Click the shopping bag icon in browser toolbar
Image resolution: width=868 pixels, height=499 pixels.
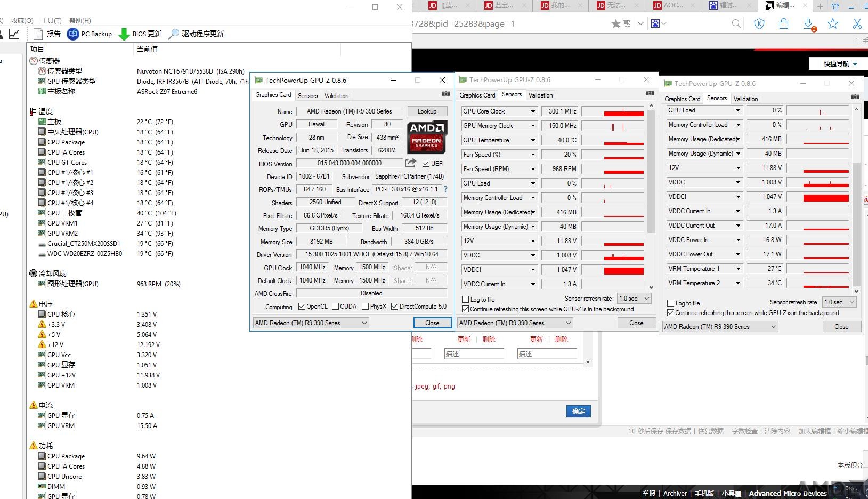click(783, 23)
